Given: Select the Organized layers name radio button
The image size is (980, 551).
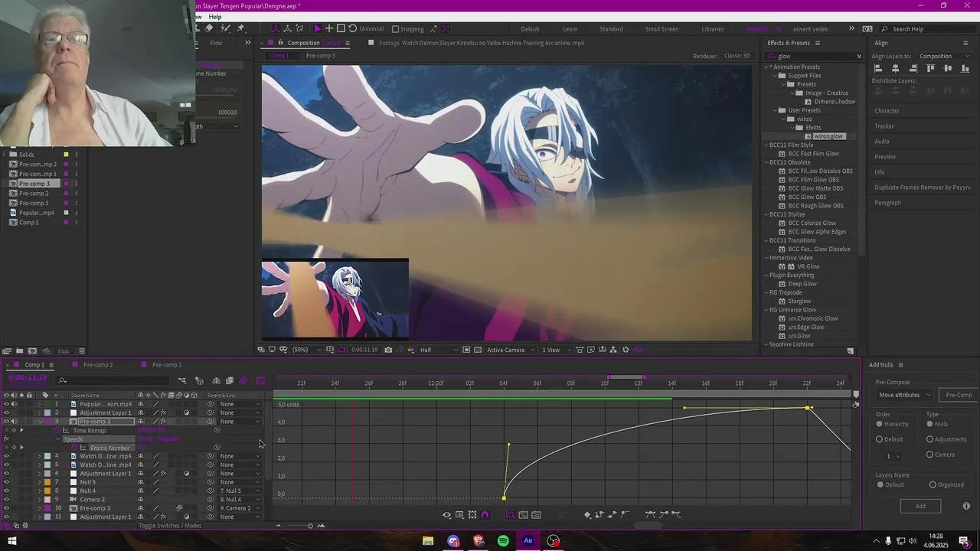Looking at the screenshot, I should pos(933,484).
